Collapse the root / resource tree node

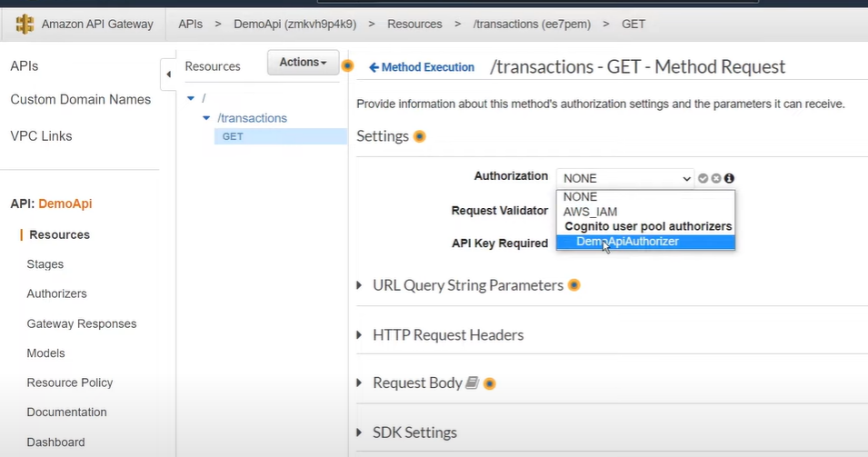point(191,98)
